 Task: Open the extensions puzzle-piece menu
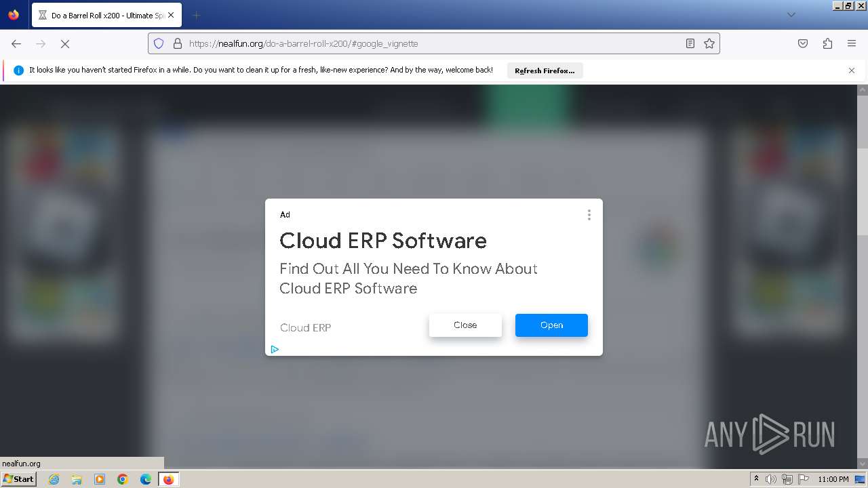coord(827,43)
